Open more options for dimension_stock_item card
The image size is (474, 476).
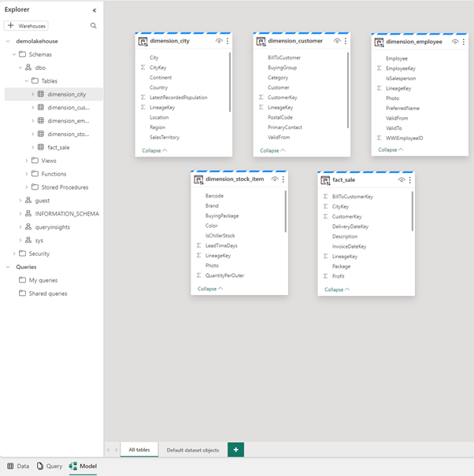[283, 179]
